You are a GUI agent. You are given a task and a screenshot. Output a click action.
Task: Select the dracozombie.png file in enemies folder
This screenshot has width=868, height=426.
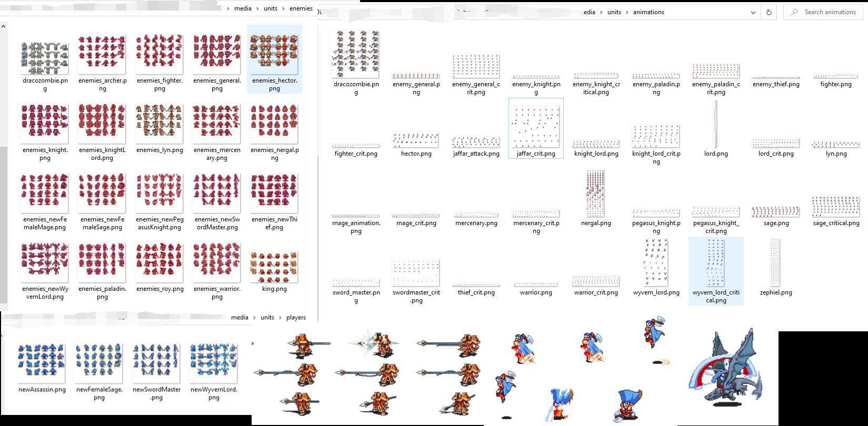tap(45, 58)
